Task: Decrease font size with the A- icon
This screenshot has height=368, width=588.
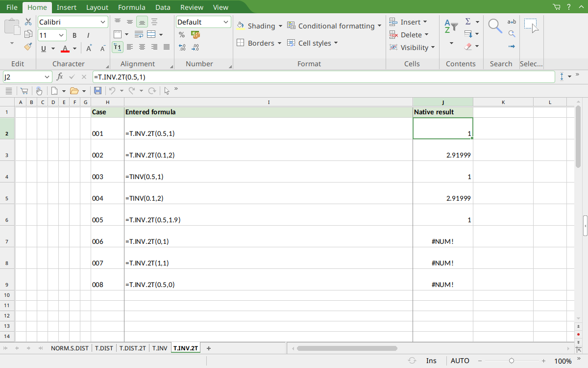Action: coord(103,48)
